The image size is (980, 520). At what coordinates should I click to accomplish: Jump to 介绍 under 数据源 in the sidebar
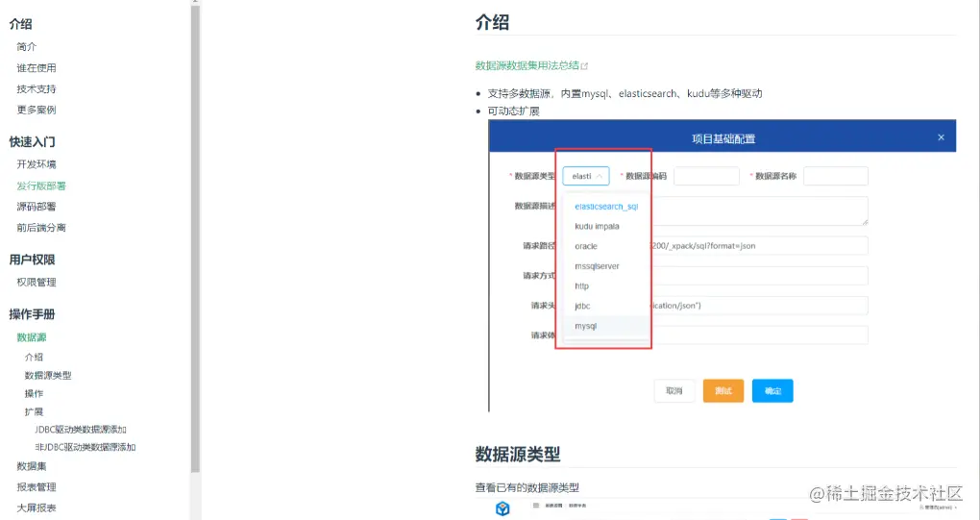[x=34, y=358]
